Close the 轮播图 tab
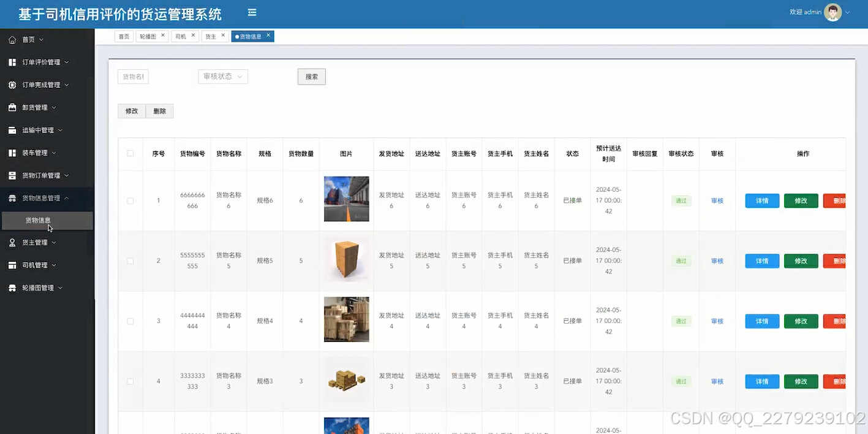868x434 pixels. tap(163, 36)
